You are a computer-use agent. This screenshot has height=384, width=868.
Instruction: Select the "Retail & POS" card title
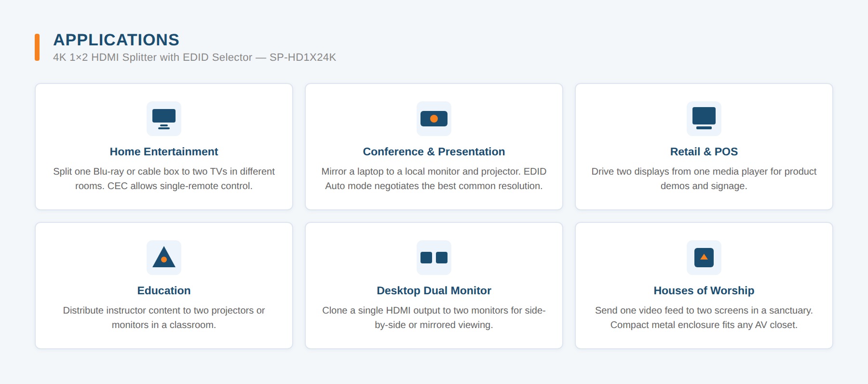pyautogui.click(x=704, y=151)
